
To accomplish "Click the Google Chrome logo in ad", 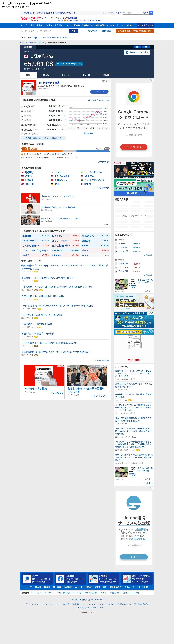I will pos(134,97).
